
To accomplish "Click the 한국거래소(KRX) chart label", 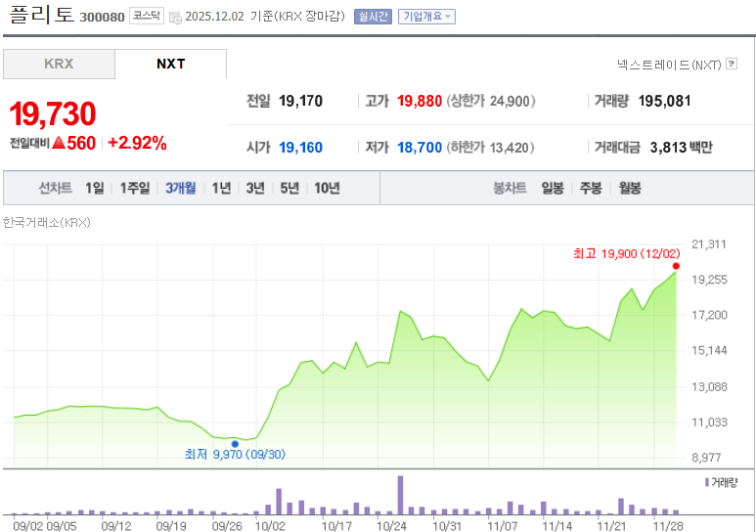I will pyautogui.click(x=46, y=222).
